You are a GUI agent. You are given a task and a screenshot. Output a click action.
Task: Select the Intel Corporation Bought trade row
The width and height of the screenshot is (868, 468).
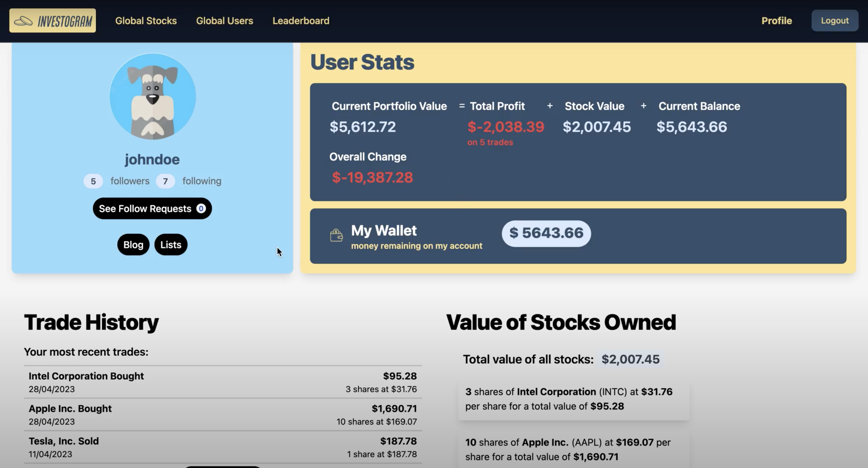[223, 382]
